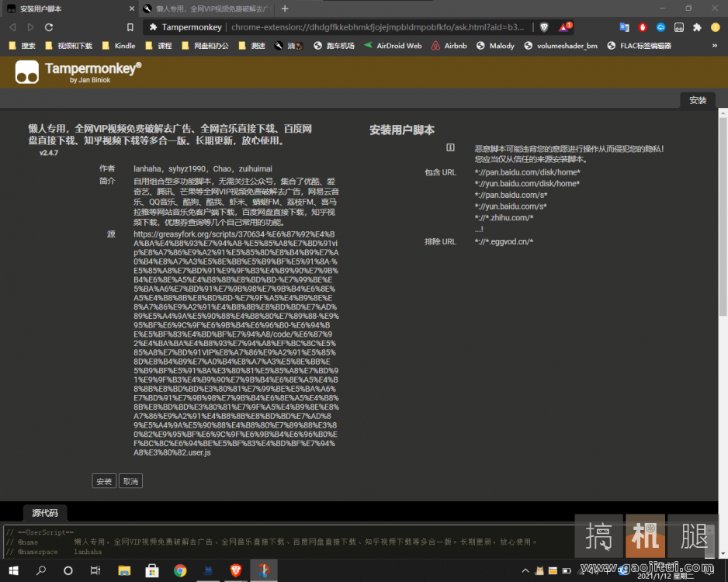
Task: Open the Brave Rewards triangle icon
Action: click(564, 27)
